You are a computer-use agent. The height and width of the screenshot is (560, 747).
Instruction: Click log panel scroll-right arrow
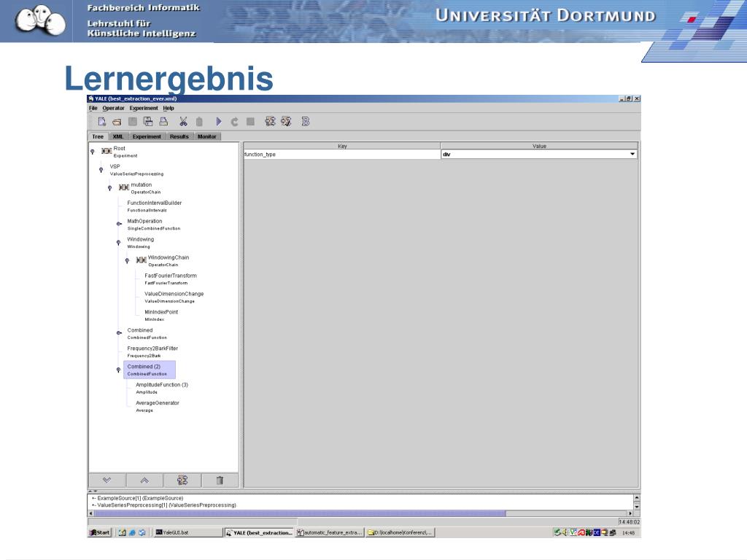point(630,513)
